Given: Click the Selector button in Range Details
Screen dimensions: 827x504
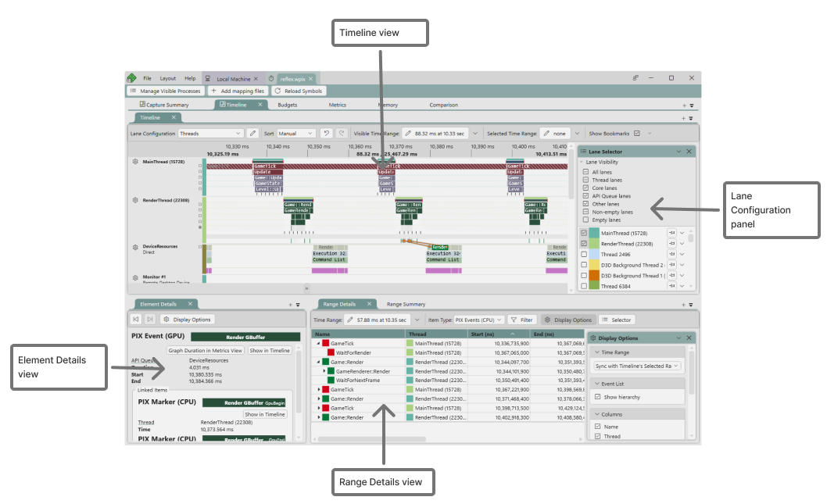Looking at the screenshot, I should coord(617,320).
